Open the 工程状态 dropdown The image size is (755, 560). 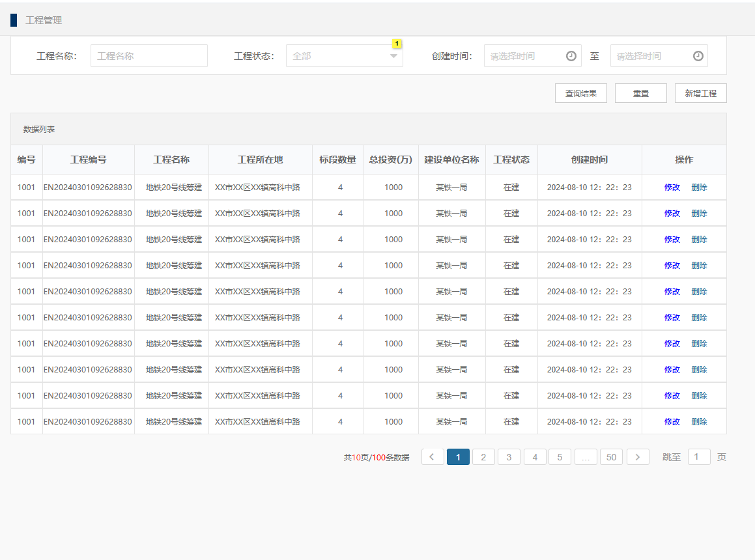coord(339,56)
